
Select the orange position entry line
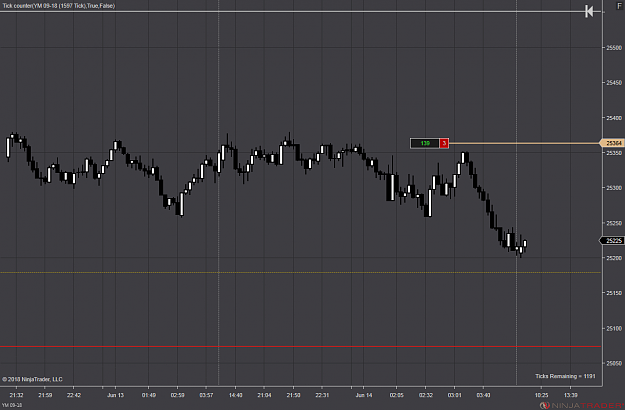[x=525, y=143]
